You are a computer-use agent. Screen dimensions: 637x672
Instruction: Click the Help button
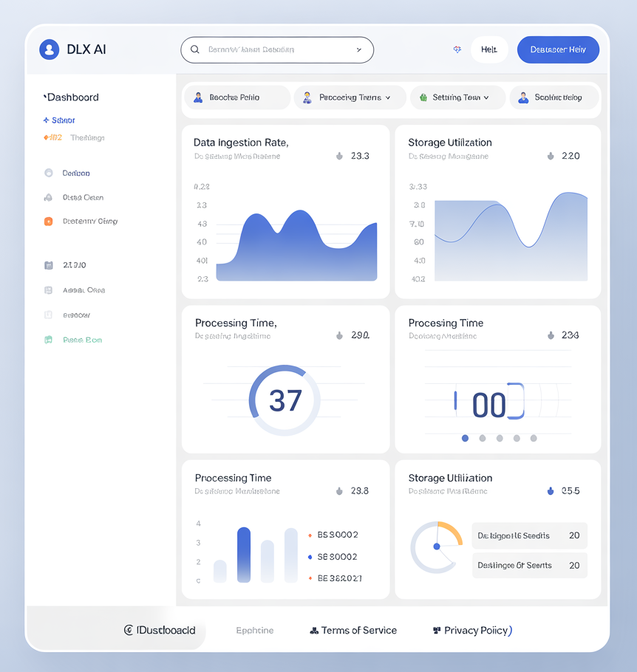(x=488, y=49)
